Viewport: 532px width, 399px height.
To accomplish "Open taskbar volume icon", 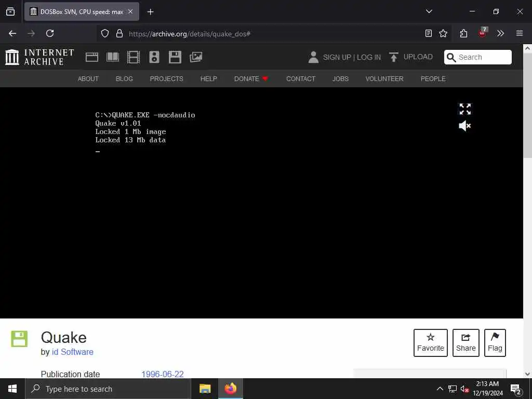I will [464, 389].
